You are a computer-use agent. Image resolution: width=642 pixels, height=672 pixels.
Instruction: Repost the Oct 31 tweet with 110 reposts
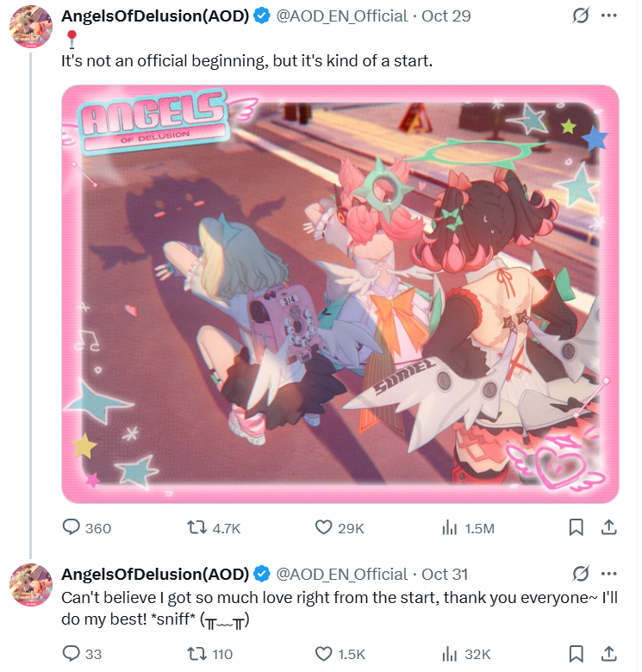[210, 654]
